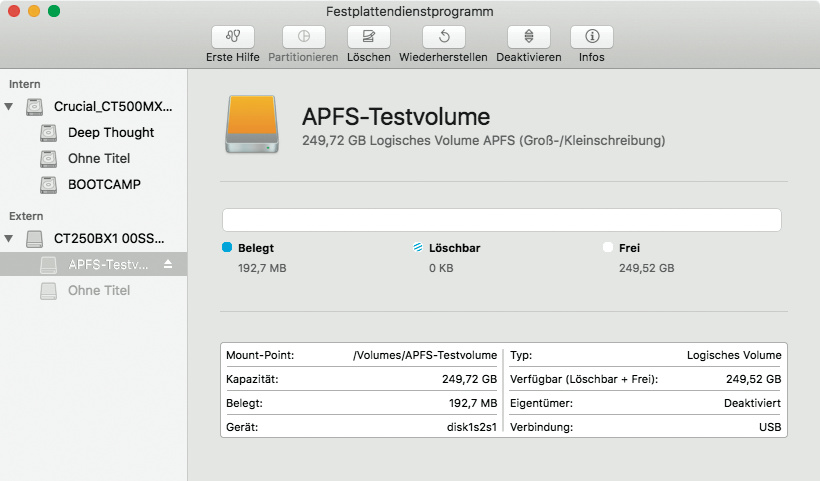Select the APFS-Testvolume sidebar entry
Screen dimensions: 820x481
tap(108, 264)
